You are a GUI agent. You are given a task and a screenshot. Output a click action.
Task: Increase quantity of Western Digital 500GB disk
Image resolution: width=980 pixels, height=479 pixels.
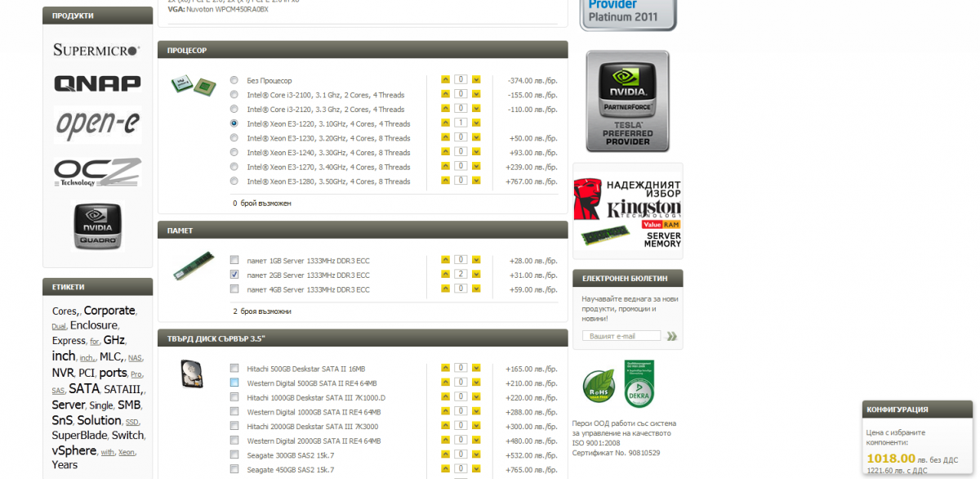(445, 382)
